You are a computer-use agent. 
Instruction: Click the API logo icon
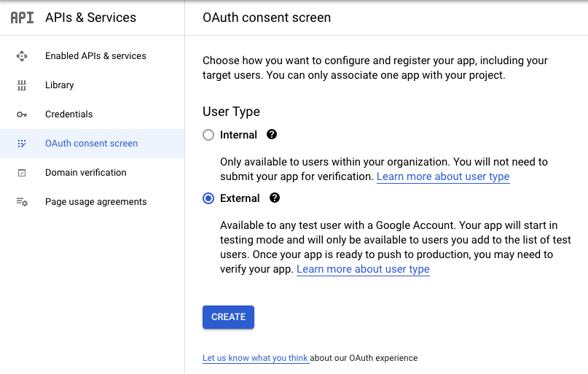point(22,17)
